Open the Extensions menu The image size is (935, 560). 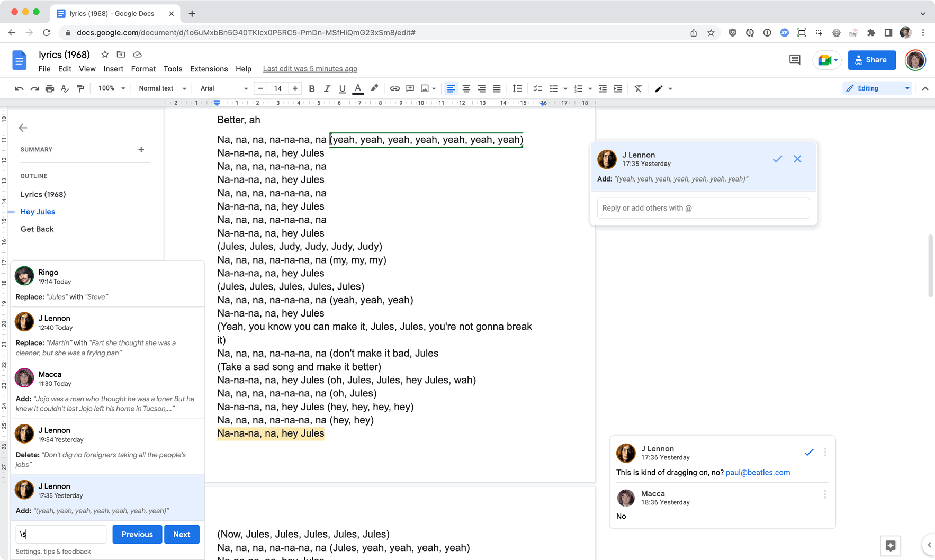click(209, 69)
